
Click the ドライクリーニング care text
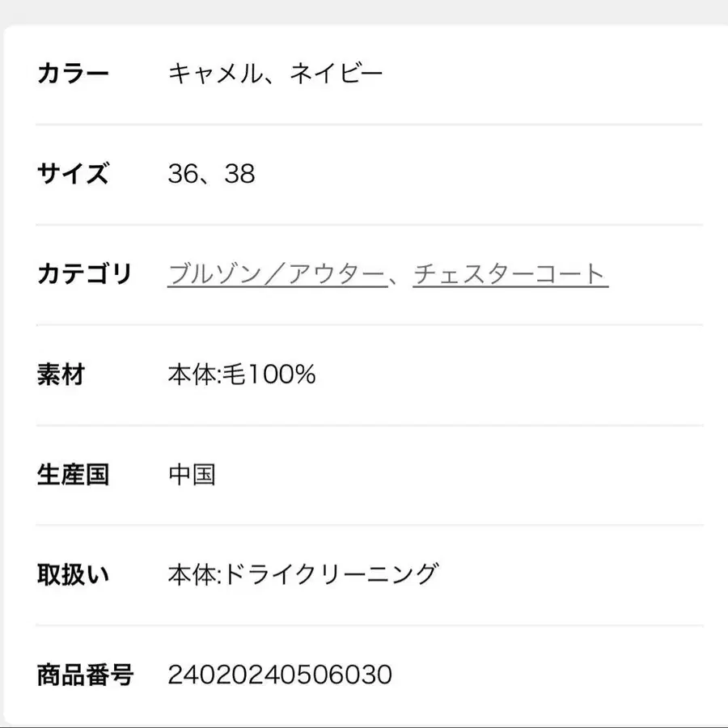pos(329,574)
